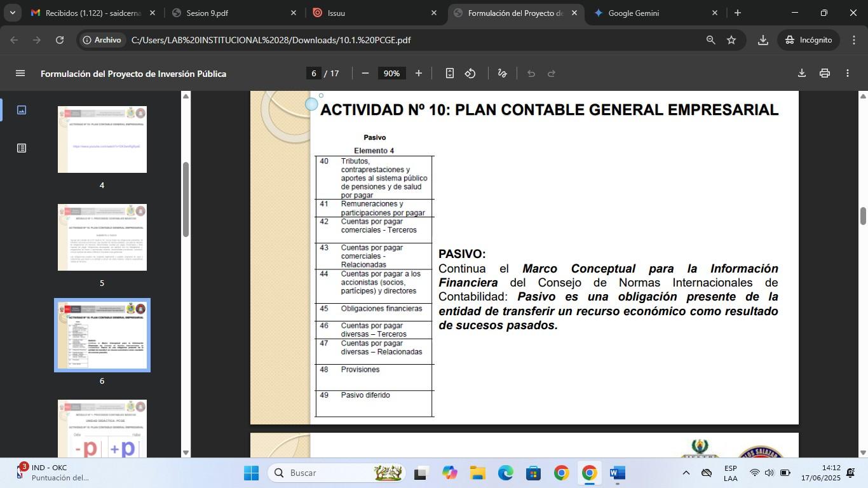Switch to the Issuu tab
The width and height of the screenshot is (868, 488).
(375, 13)
